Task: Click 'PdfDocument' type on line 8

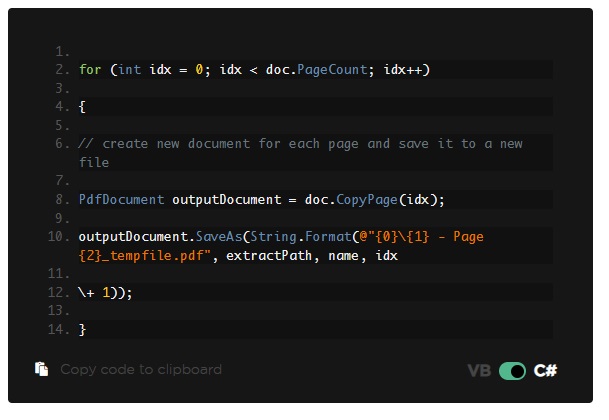Action: coord(122,199)
